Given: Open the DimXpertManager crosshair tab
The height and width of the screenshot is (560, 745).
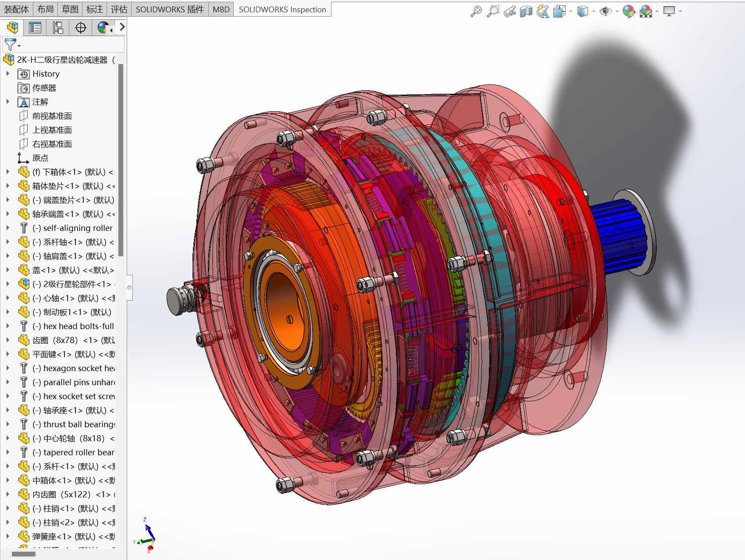Looking at the screenshot, I should tap(81, 28).
